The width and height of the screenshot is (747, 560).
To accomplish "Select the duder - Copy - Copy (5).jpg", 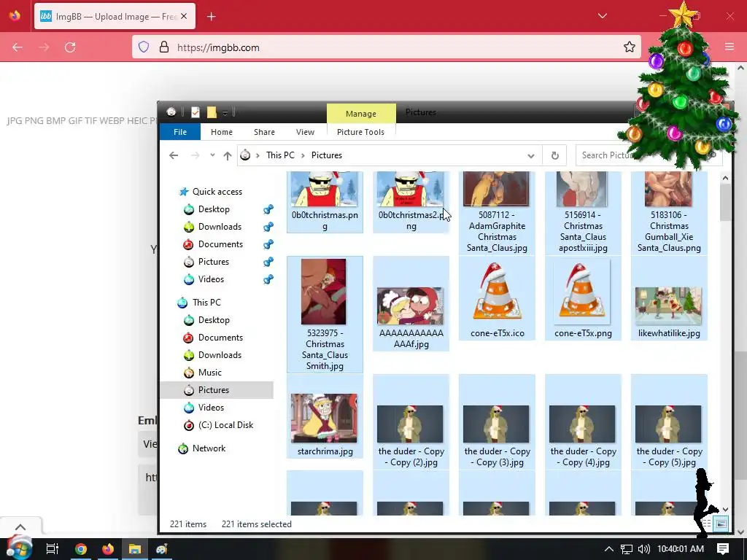I will 669,421.
